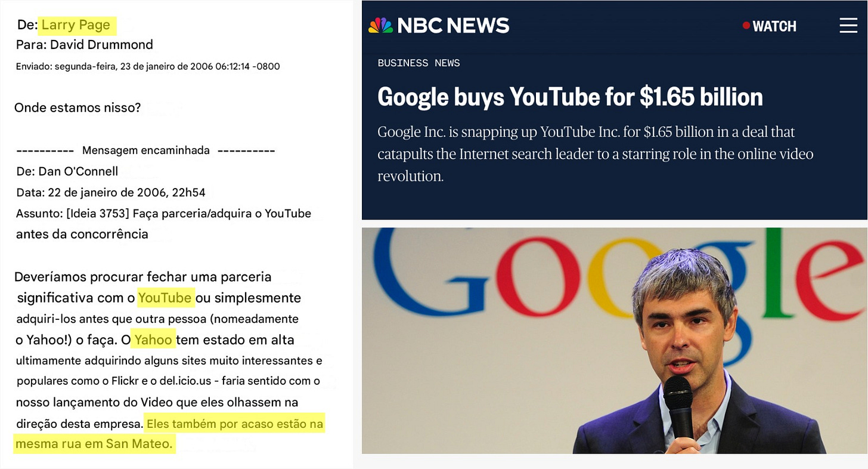Click the recipient David Drummond
The image size is (868, 469).
tap(101, 45)
